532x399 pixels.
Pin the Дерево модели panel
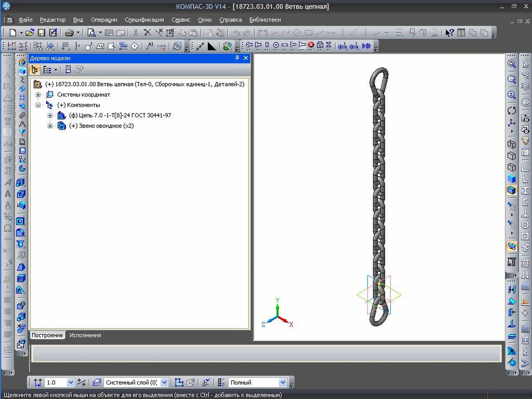tap(237, 58)
